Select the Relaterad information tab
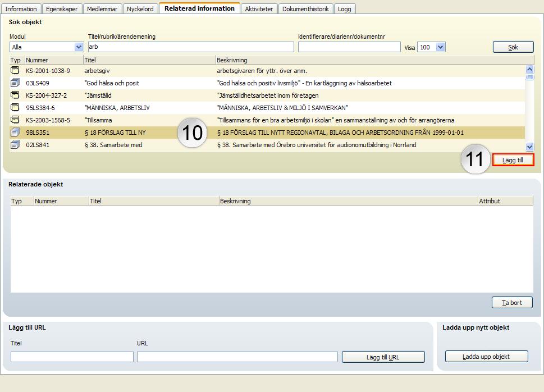 (199, 8)
